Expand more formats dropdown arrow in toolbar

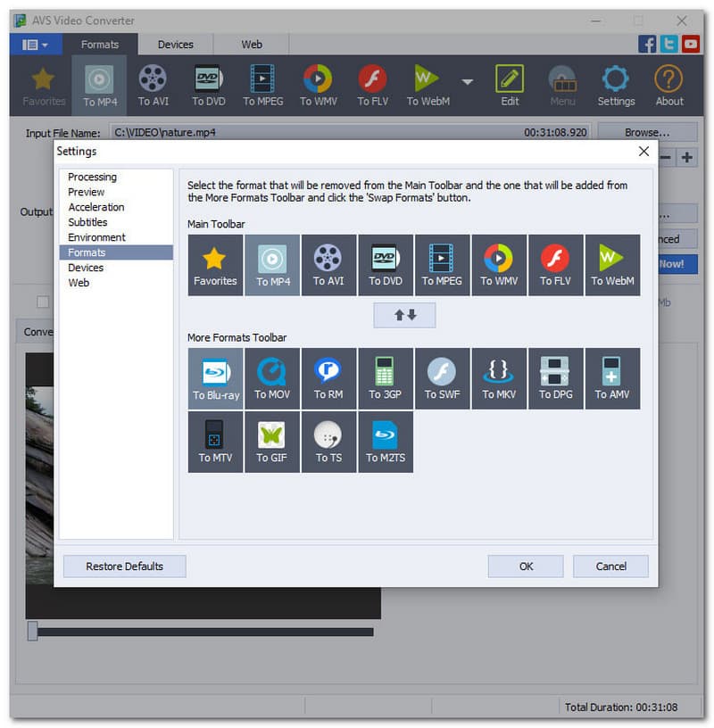pyautogui.click(x=468, y=82)
